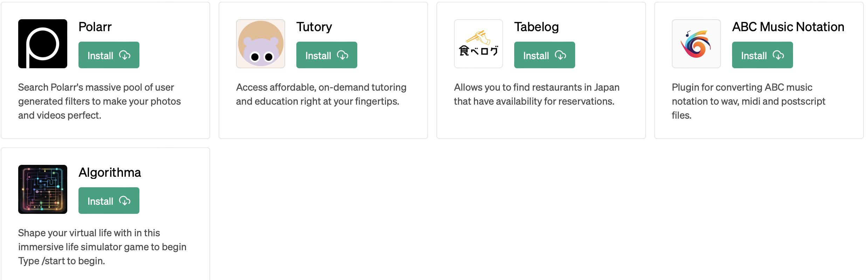Screen dimensions: 868x280
Task: Click the Algorithma plugin title
Action: (110, 173)
